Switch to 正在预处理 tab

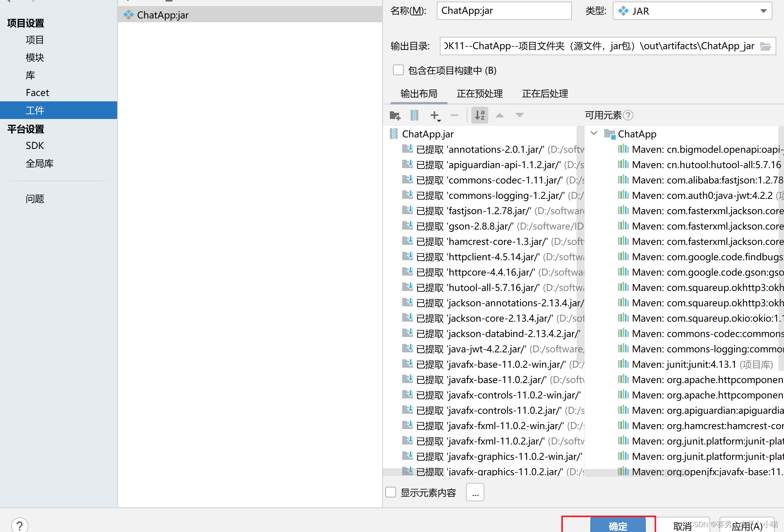tap(479, 94)
